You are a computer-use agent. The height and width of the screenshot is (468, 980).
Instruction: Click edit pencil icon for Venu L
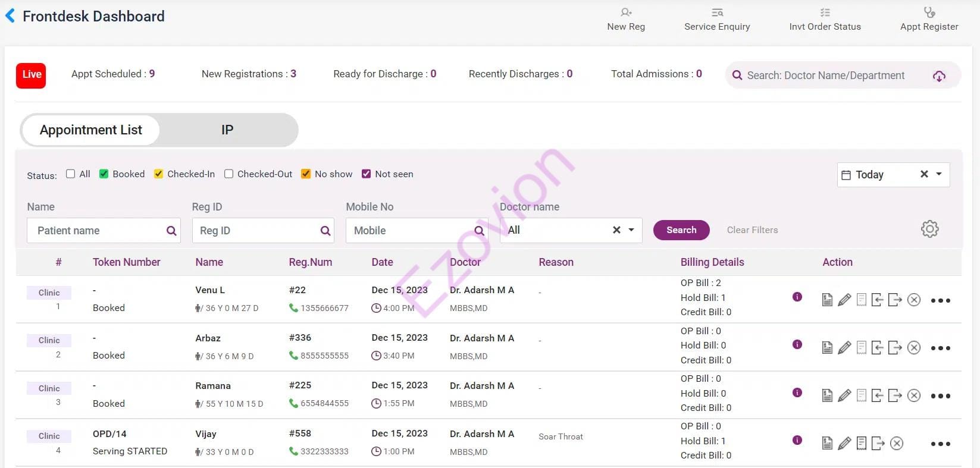(x=844, y=300)
